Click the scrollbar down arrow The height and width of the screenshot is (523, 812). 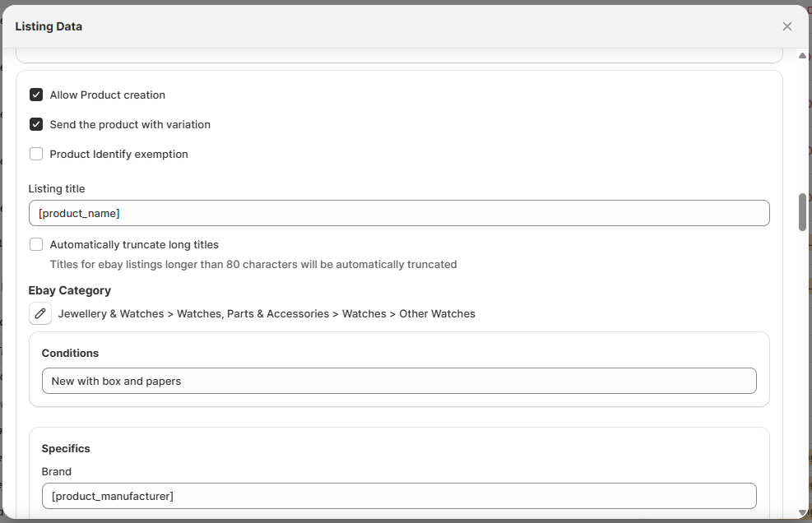[x=802, y=513]
